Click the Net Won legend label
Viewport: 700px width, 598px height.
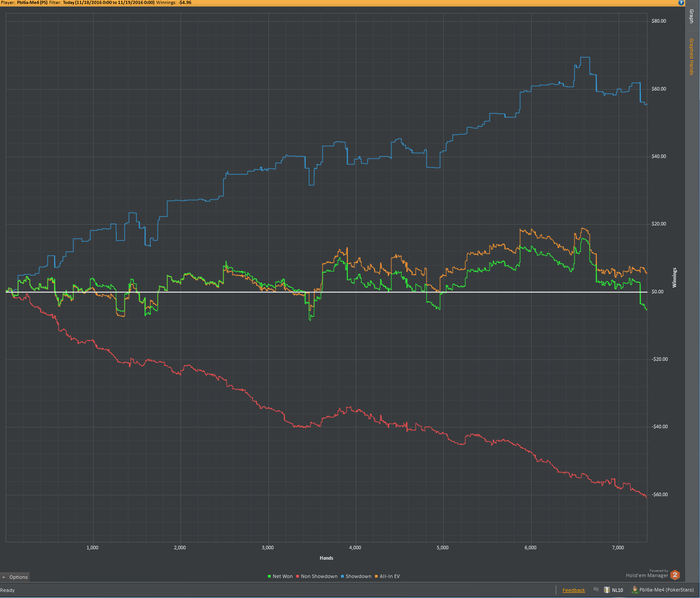coord(283,576)
